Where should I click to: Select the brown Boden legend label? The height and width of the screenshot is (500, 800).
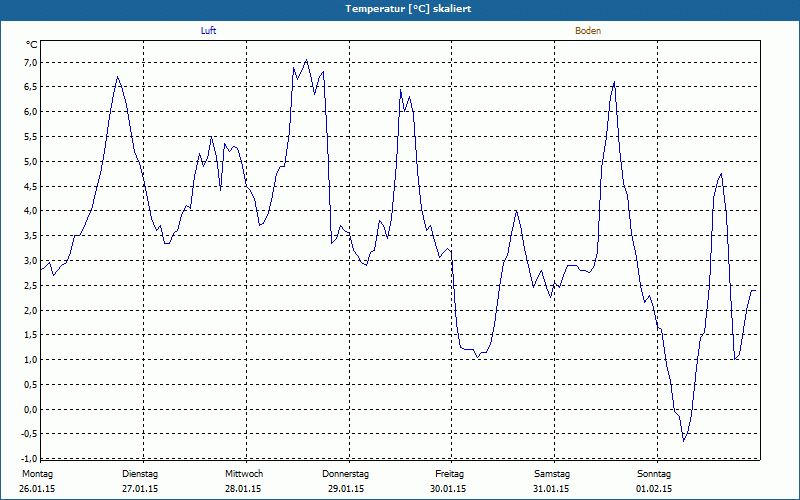tap(588, 31)
